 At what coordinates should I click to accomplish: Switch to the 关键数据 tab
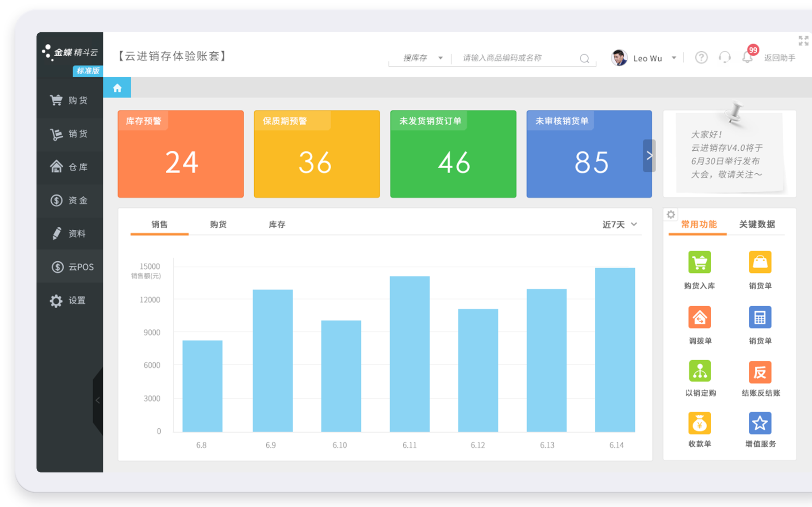(758, 225)
